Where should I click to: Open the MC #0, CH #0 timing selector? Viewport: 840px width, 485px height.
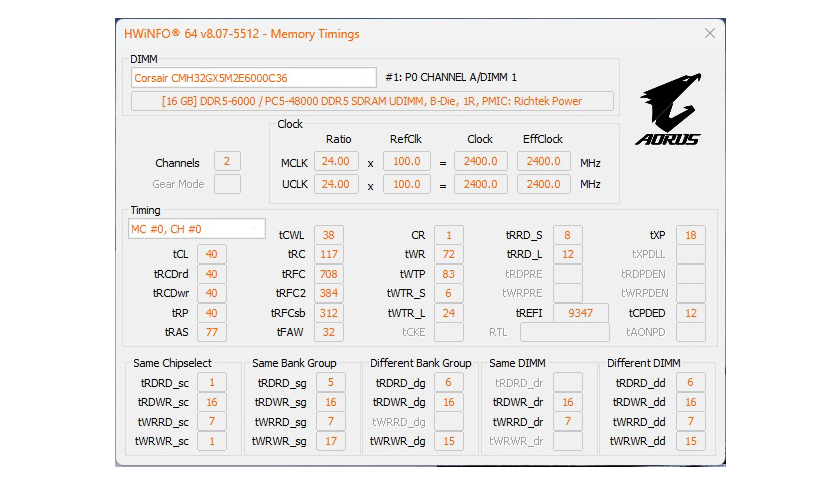tap(197, 229)
